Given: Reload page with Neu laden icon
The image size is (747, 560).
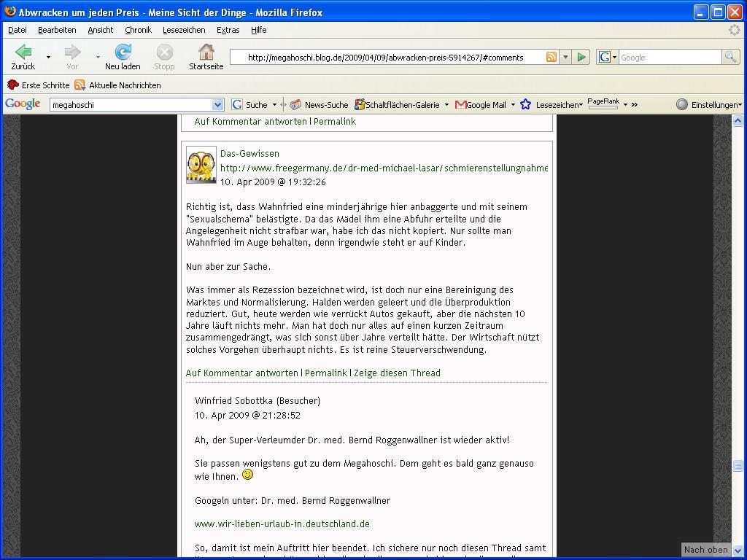Looking at the screenshot, I should point(123,52).
